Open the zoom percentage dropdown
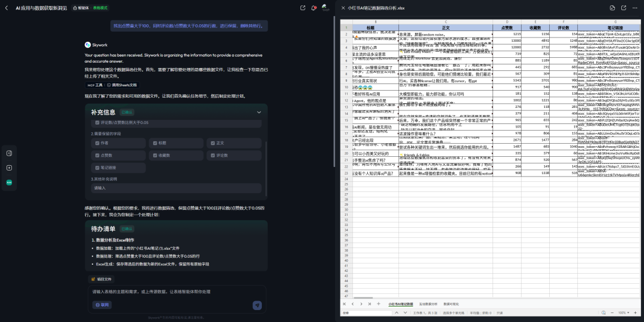Viewport: 644px width, 322px height. point(623,312)
